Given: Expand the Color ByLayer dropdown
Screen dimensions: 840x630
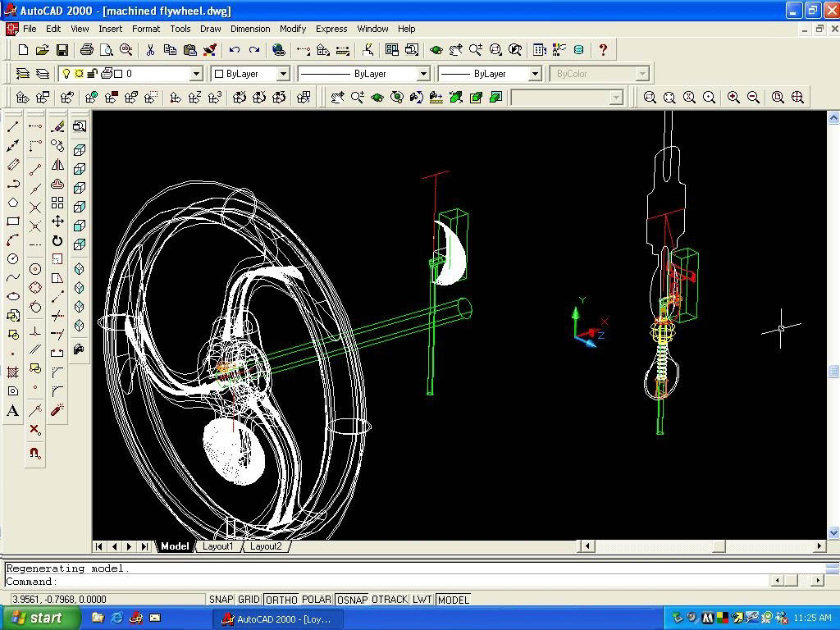Looking at the screenshot, I should coord(283,74).
